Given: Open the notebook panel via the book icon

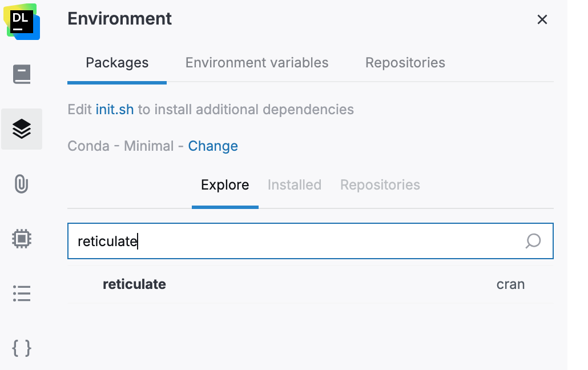Looking at the screenshot, I should click(x=22, y=74).
